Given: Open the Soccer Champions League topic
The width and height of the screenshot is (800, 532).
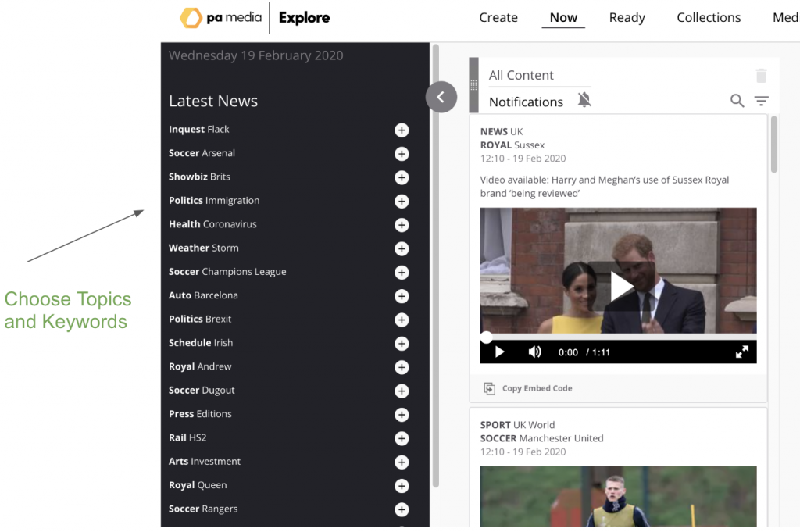Looking at the screenshot, I should pyautogui.click(x=227, y=272).
